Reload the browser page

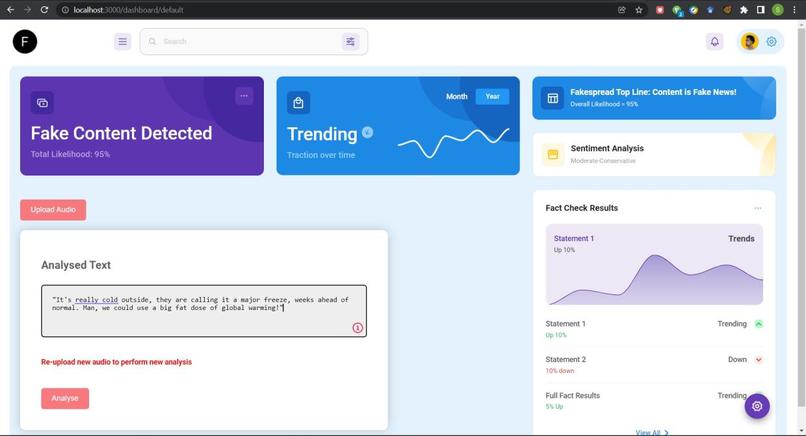coord(44,10)
